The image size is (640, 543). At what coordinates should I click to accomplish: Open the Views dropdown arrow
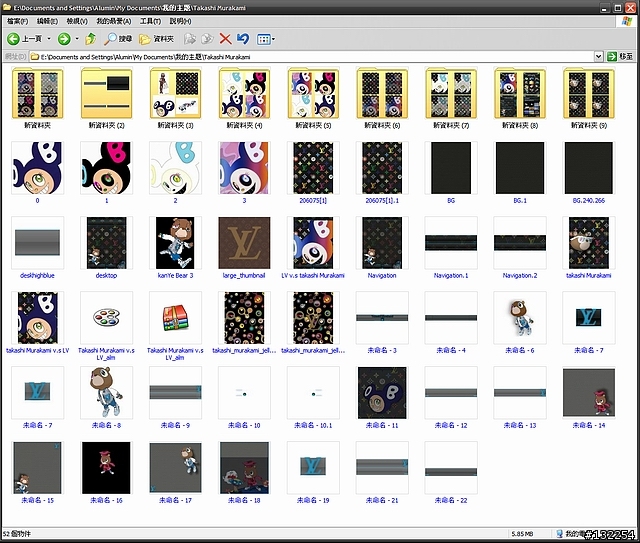273,39
